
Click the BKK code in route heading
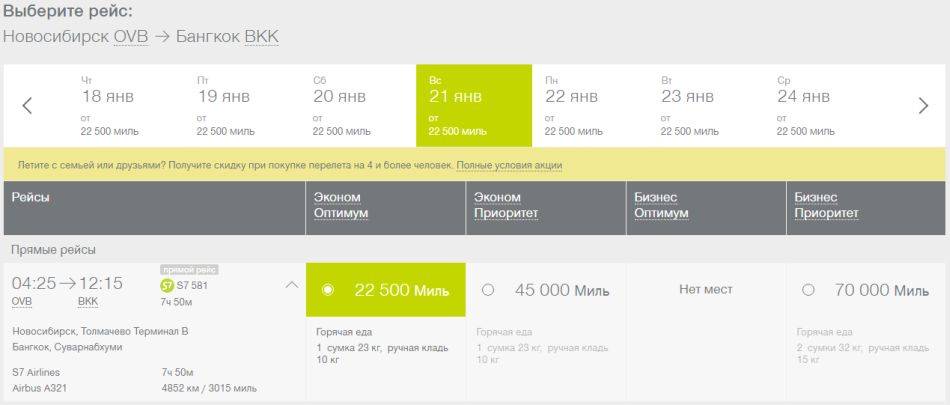(x=261, y=36)
